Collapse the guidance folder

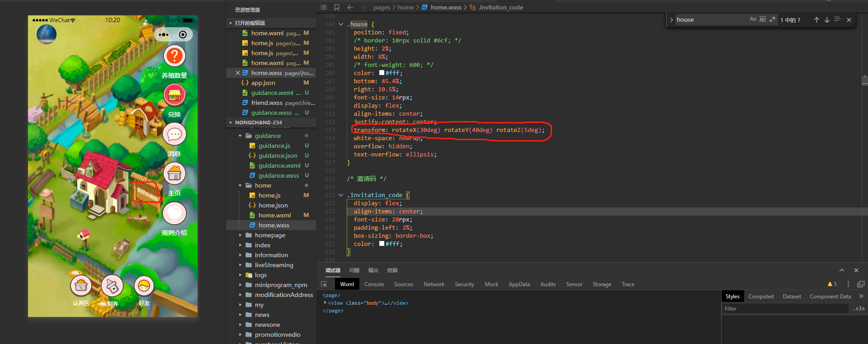tap(240, 136)
